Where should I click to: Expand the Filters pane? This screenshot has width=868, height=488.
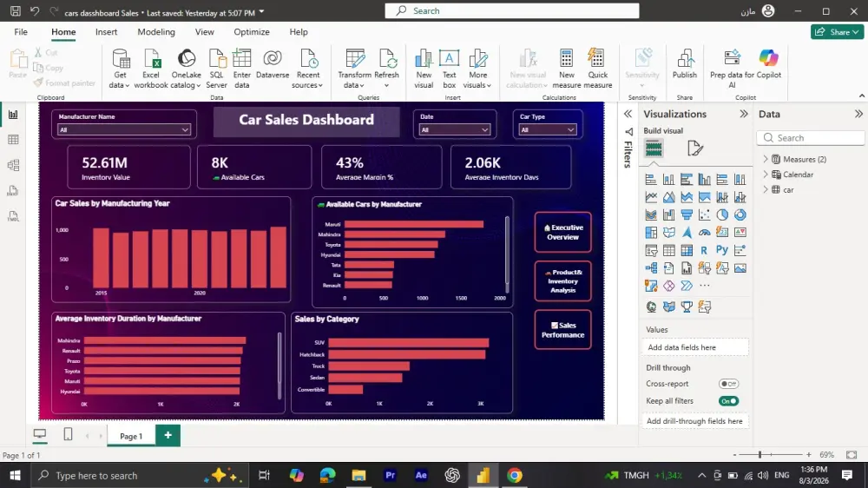coord(628,114)
